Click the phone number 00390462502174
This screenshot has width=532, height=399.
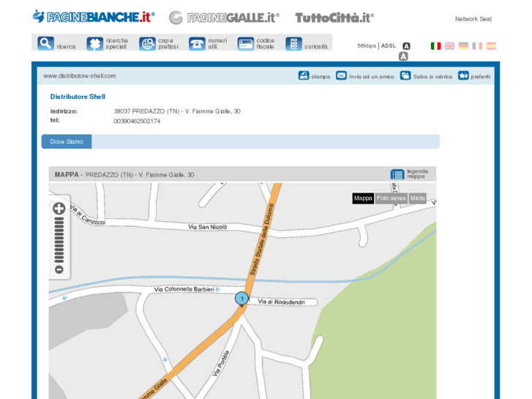[137, 122]
